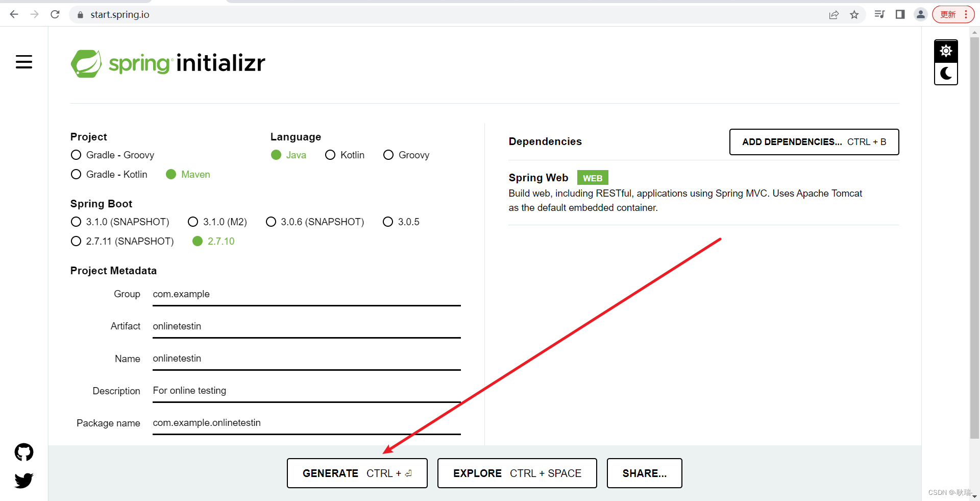Select Spring Boot 3.1.0 (SNAPSHOT)
Viewport: 980px width, 501px height.
click(x=120, y=222)
